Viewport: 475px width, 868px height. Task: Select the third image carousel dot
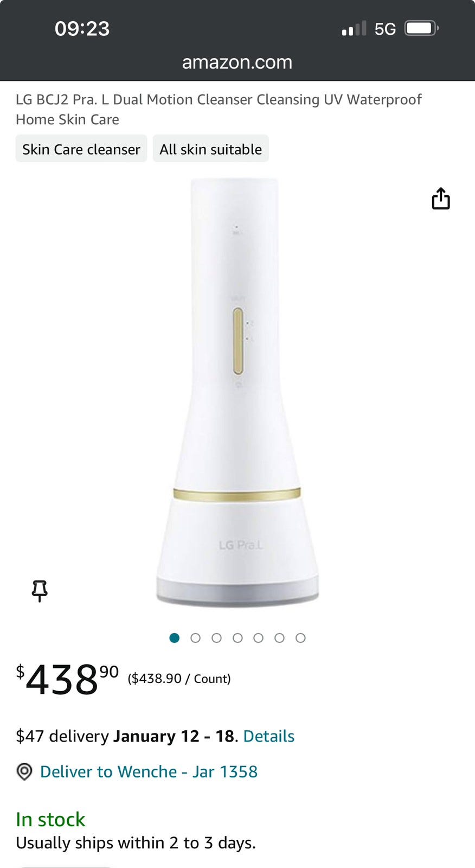216,638
